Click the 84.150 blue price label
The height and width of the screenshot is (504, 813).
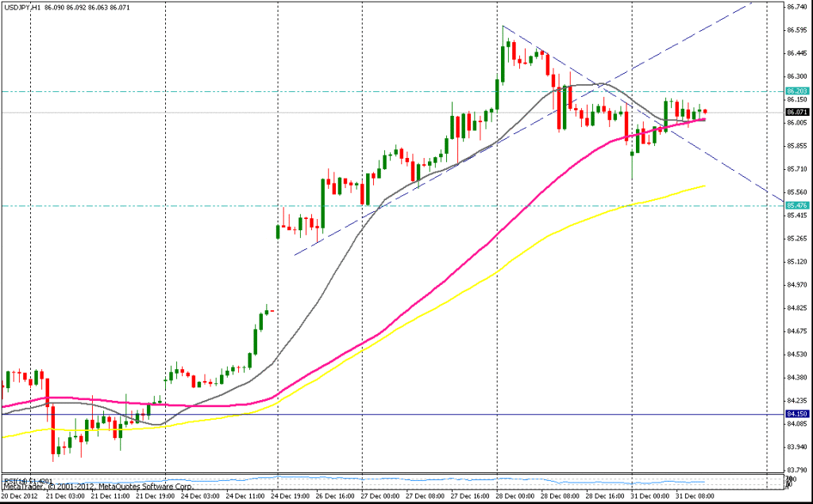(796, 414)
